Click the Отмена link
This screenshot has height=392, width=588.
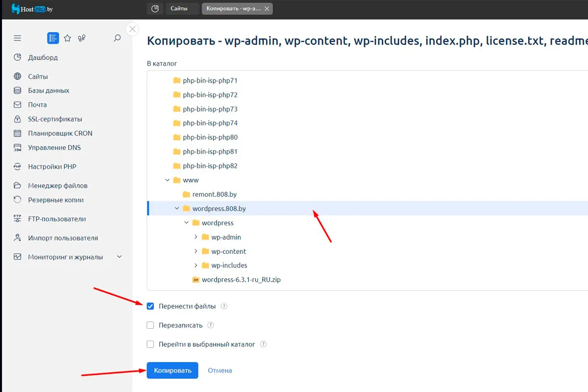220,370
